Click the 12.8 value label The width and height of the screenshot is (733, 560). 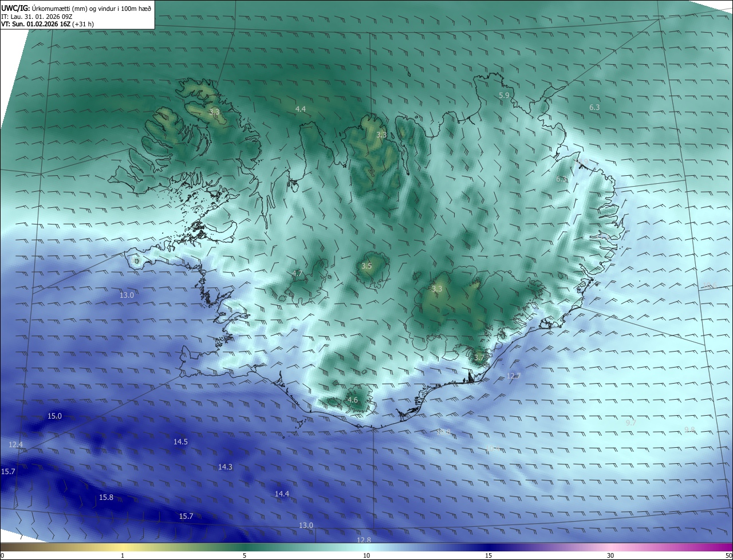click(364, 540)
